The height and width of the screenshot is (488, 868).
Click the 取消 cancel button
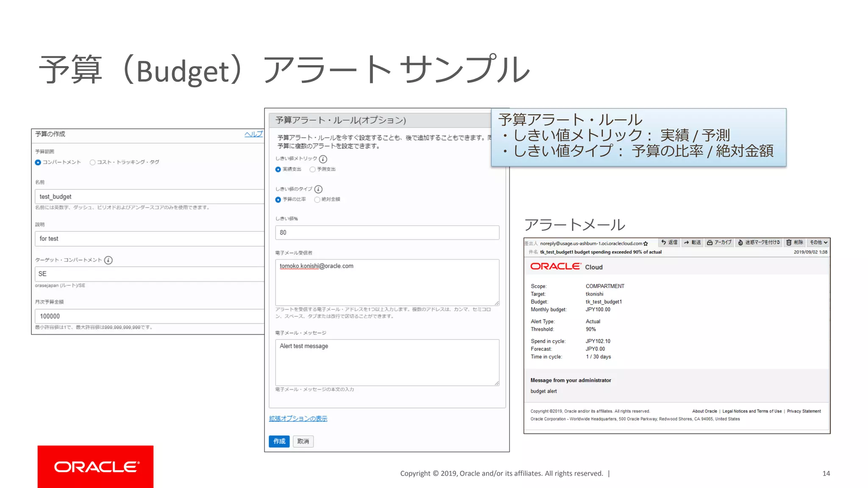coord(303,441)
